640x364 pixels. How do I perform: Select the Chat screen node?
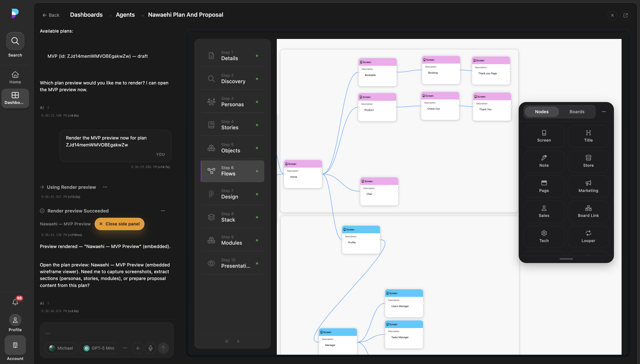[379, 192]
